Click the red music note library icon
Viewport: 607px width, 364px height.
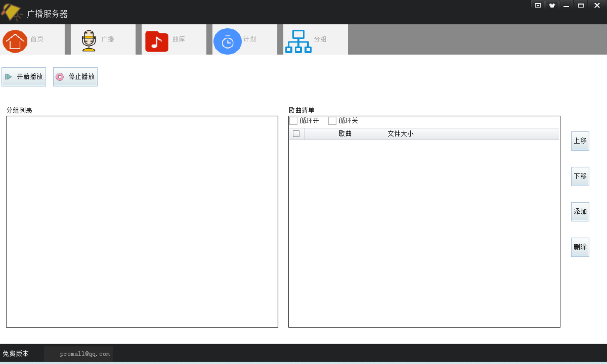(x=156, y=41)
